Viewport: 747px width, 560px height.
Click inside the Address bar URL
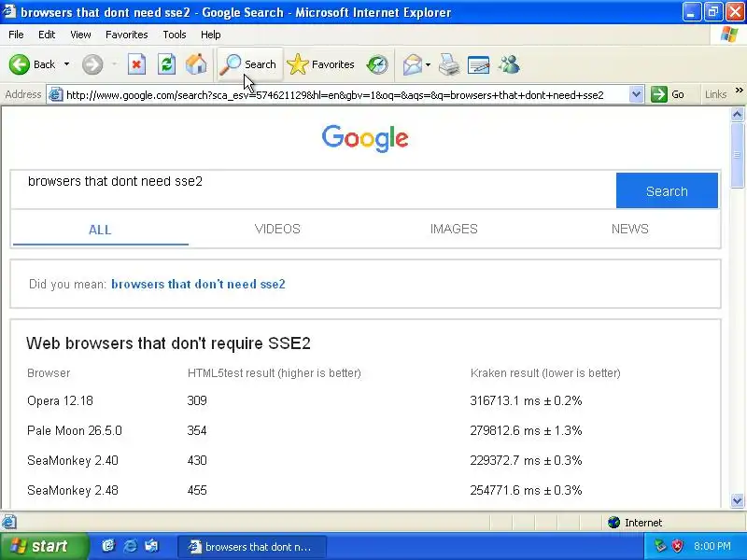335,95
